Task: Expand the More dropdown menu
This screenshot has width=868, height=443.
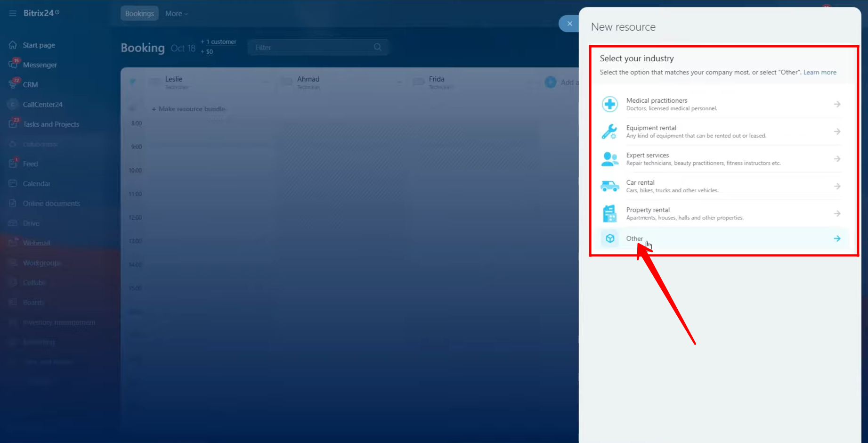Action: (176, 14)
